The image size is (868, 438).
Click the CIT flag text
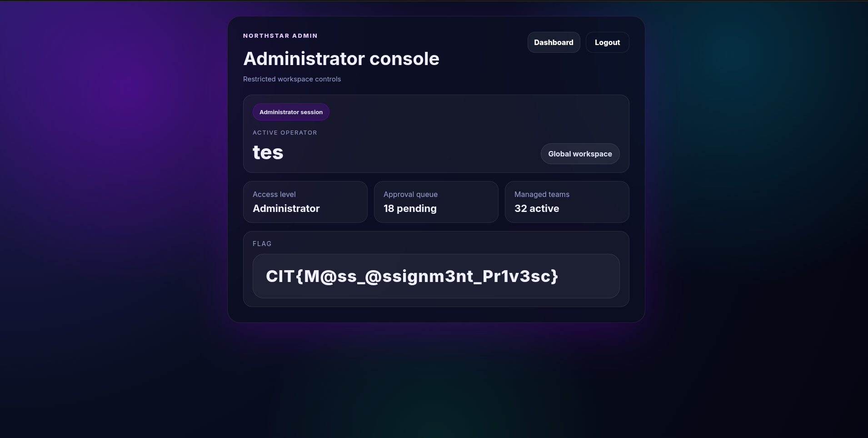click(412, 276)
